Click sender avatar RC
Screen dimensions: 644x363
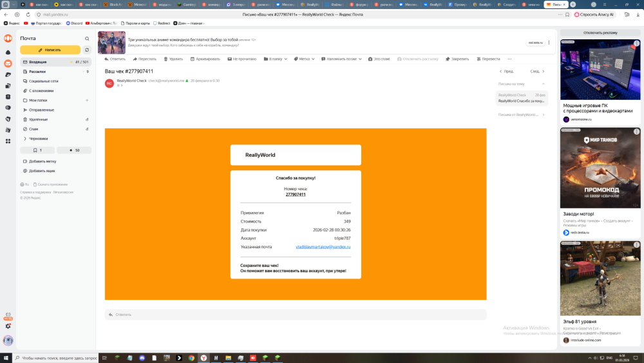[x=109, y=83]
